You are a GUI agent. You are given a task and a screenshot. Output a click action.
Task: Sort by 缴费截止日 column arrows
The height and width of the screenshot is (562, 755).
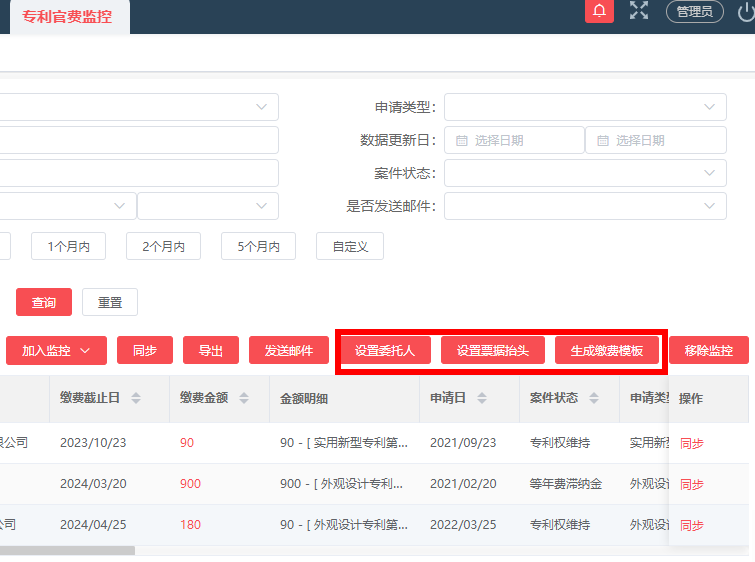click(x=136, y=398)
